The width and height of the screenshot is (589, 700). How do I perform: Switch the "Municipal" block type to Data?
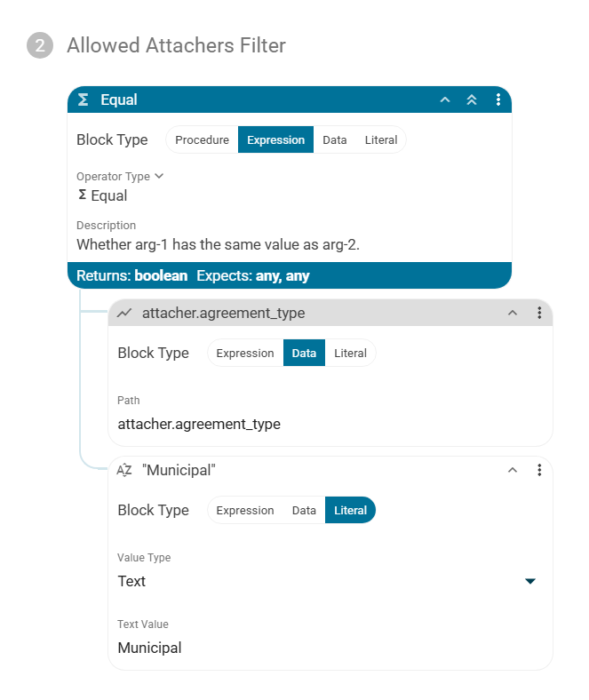click(304, 510)
